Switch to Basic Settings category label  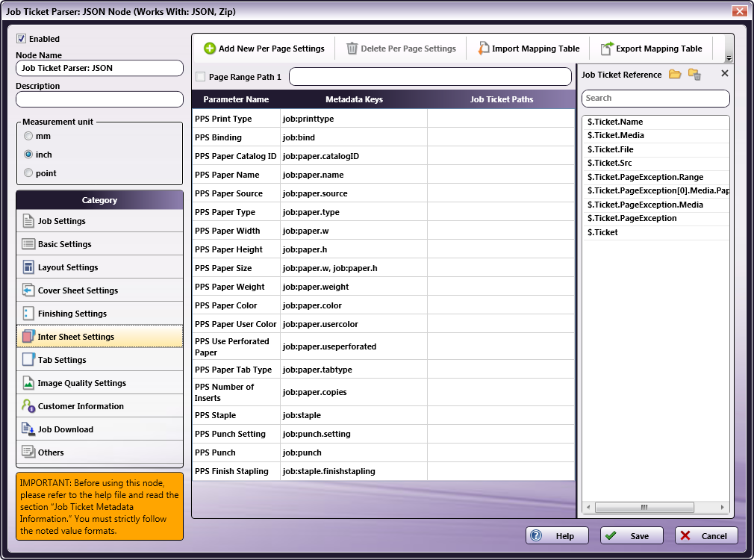point(64,244)
